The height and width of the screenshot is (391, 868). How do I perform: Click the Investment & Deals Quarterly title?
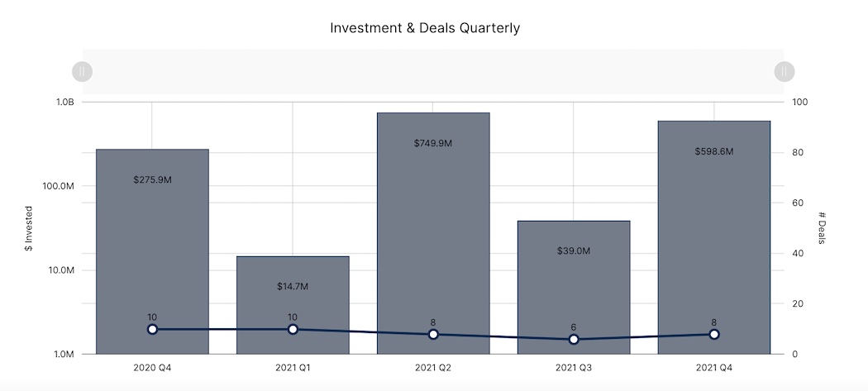[425, 28]
